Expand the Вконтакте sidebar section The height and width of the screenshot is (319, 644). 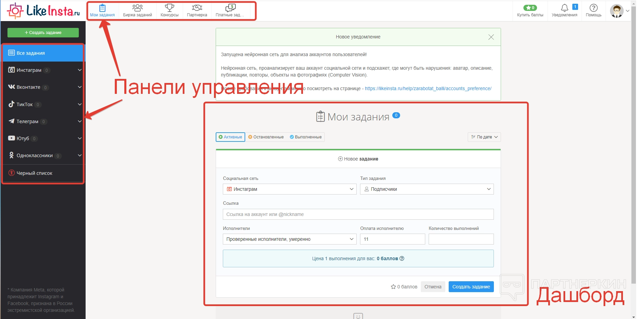(x=79, y=87)
